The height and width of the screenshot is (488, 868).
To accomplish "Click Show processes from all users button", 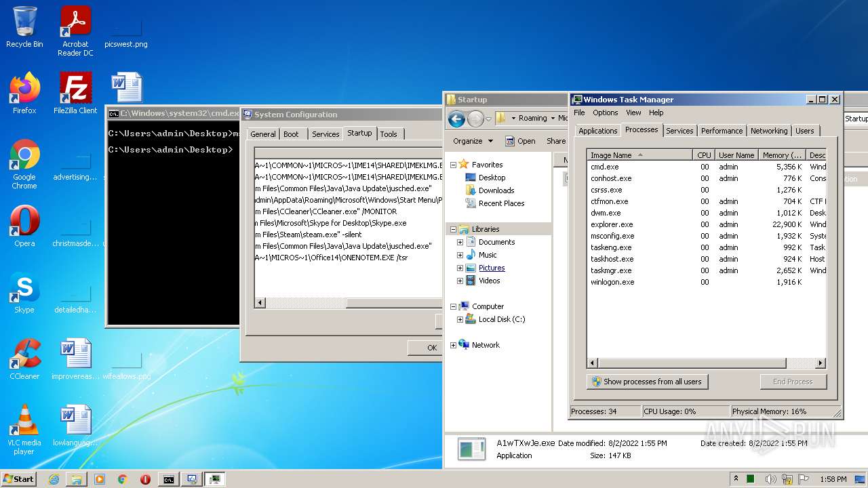I will click(648, 382).
